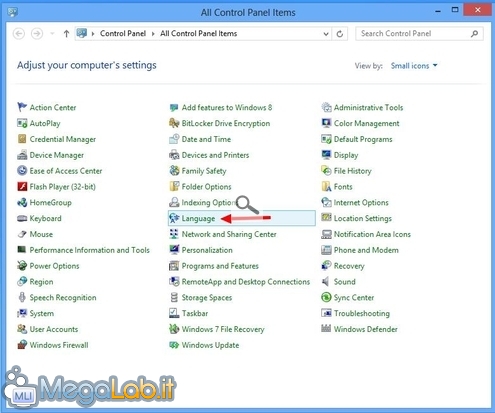Expand the recent locations arrow
The image size is (495, 413).
(x=52, y=34)
